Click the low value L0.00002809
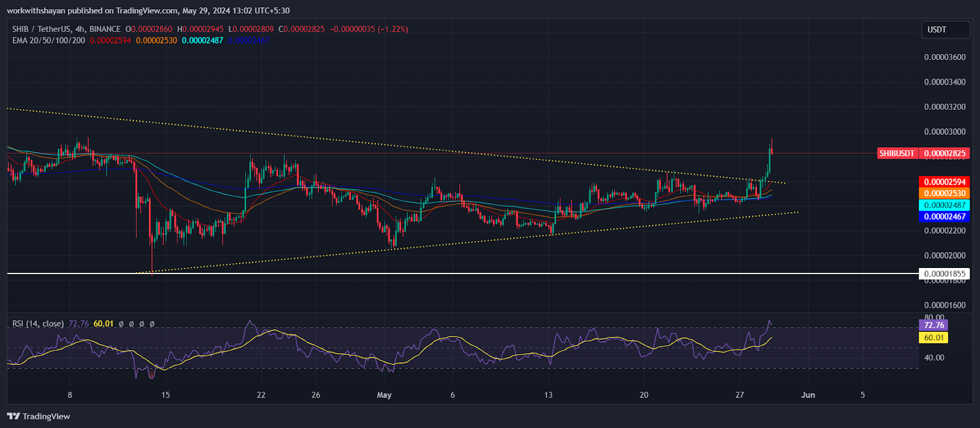 [x=251, y=29]
